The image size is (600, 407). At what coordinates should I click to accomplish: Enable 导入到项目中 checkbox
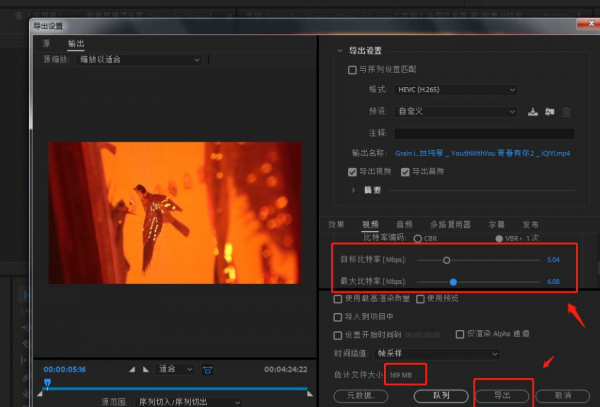[x=338, y=317]
